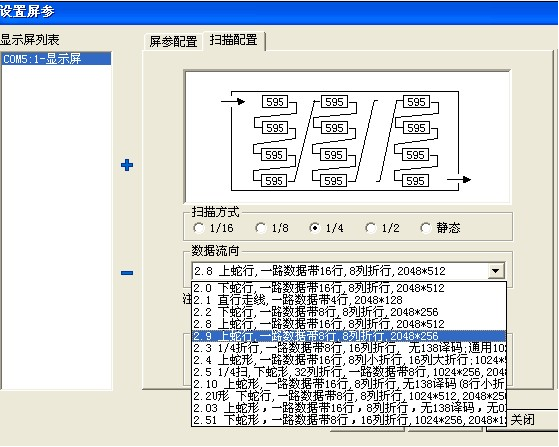Choose option 2.1 直行走线 2048*128

click(349, 300)
